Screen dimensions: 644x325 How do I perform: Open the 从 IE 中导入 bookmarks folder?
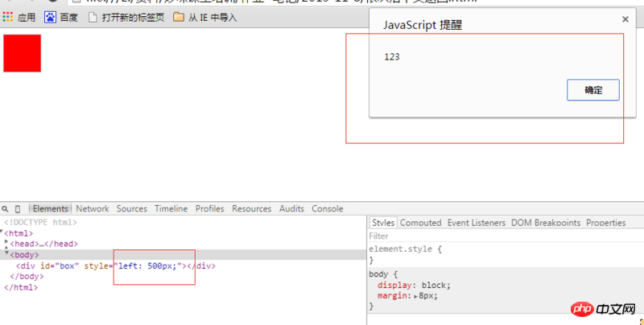(x=205, y=17)
